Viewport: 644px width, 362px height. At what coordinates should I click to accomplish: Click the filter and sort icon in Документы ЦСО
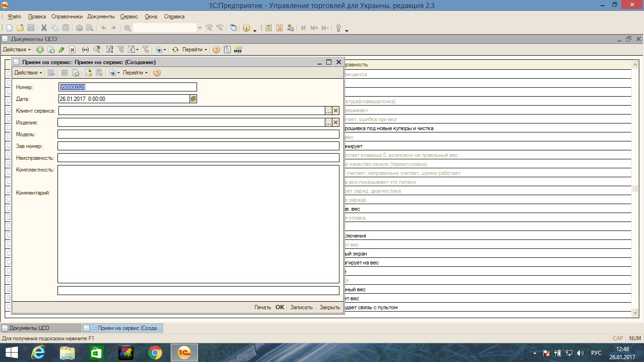pyautogui.click(x=110, y=49)
